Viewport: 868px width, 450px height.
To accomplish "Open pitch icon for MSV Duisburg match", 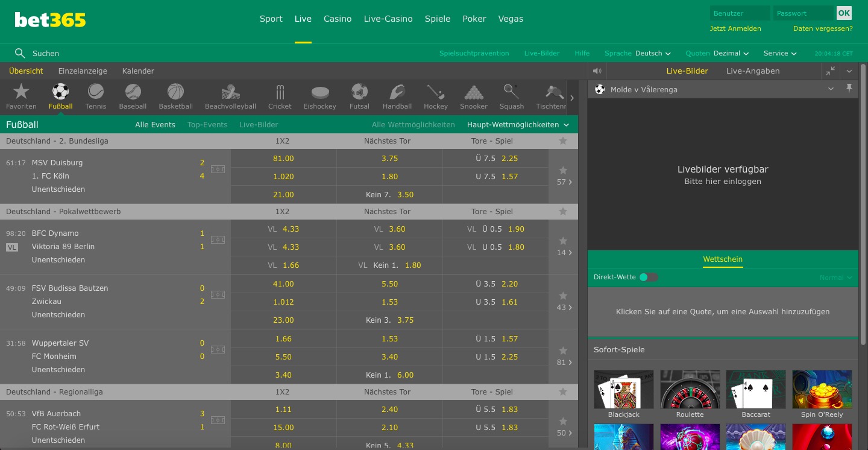I will click(x=218, y=170).
